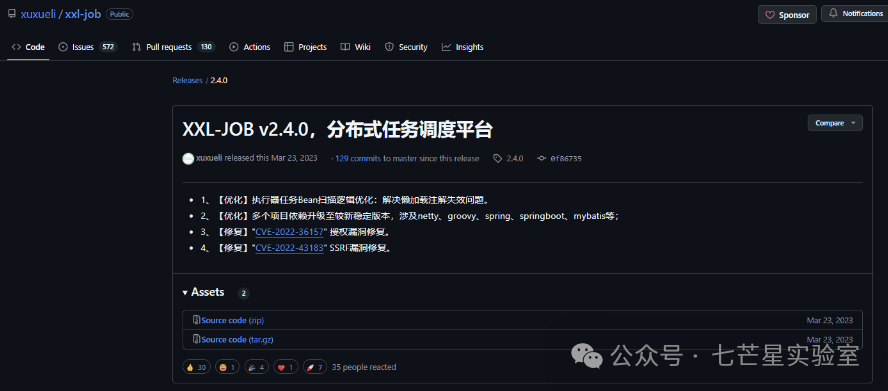Screen dimensions: 888x391
Task: Click the Projects table icon
Action: coord(289,47)
